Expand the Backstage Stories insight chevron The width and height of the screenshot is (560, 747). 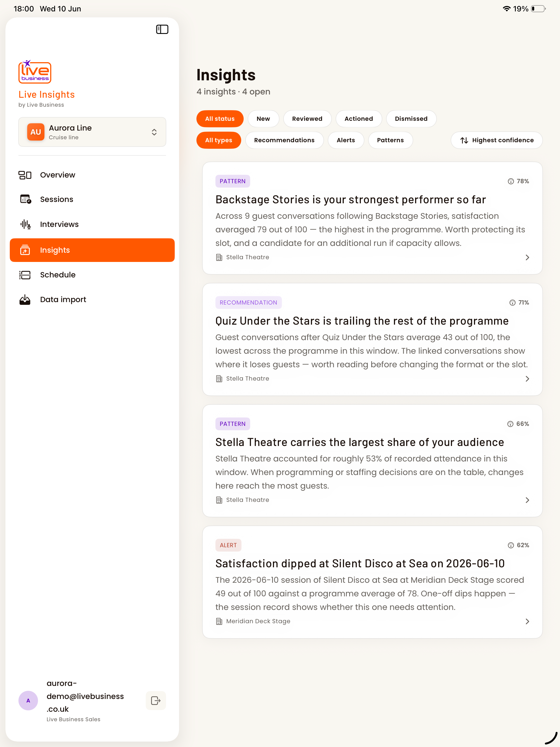(527, 257)
